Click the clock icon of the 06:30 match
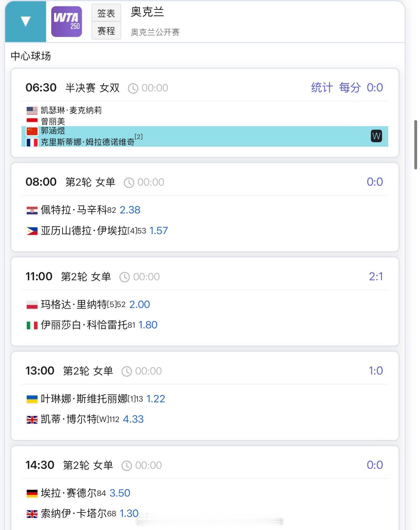The height and width of the screenshot is (530, 420). click(133, 88)
